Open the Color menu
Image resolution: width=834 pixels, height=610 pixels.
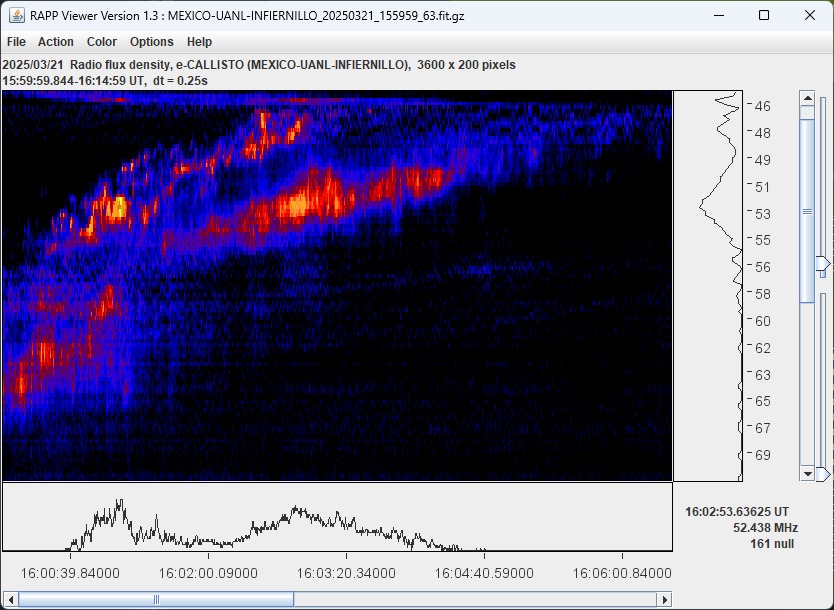tap(102, 42)
